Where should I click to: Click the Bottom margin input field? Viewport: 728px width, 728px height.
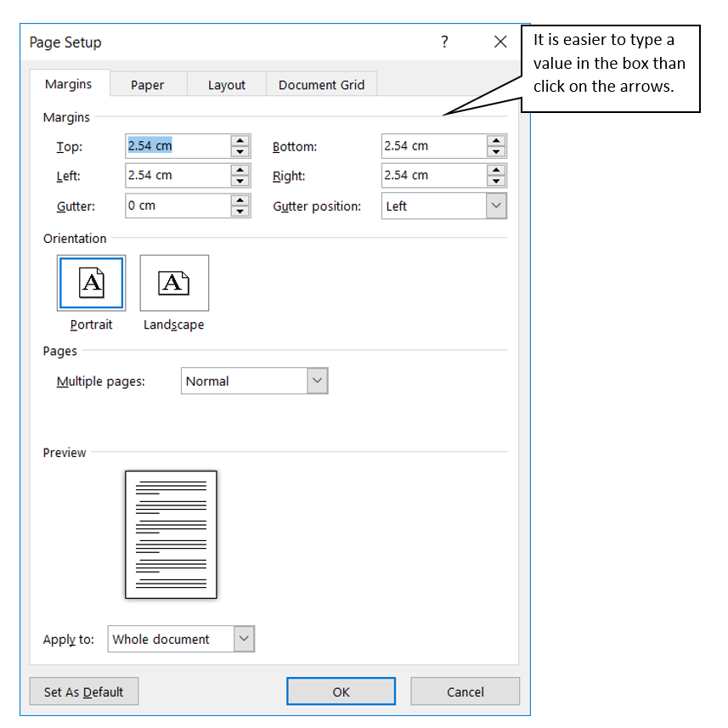click(434, 146)
